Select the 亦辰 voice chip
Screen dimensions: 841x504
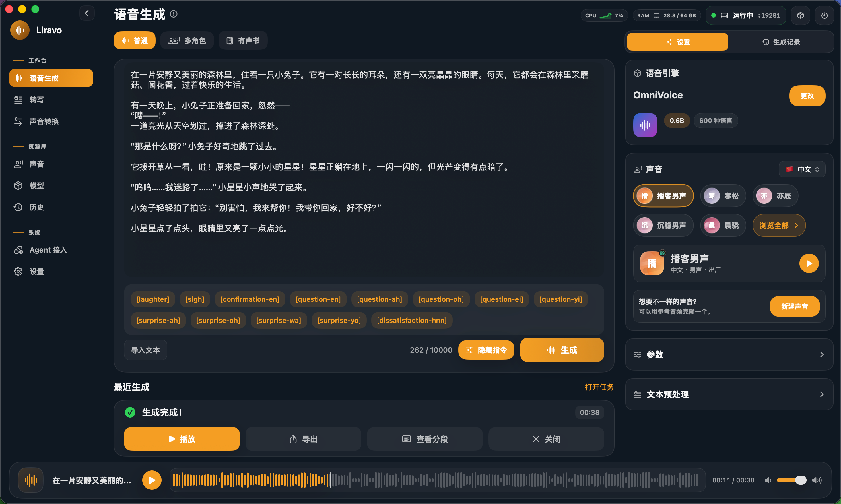coord(775,196)
